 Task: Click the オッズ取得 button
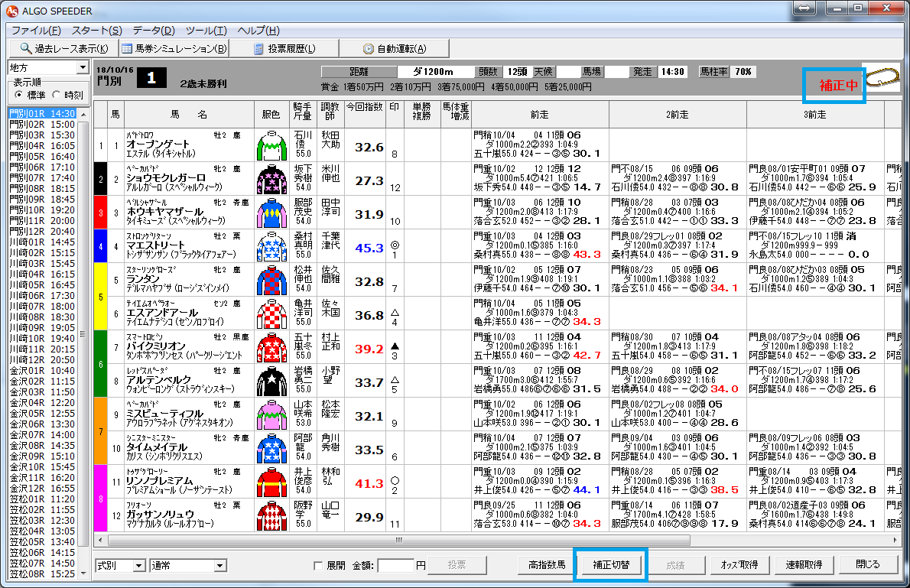[739, 565]
